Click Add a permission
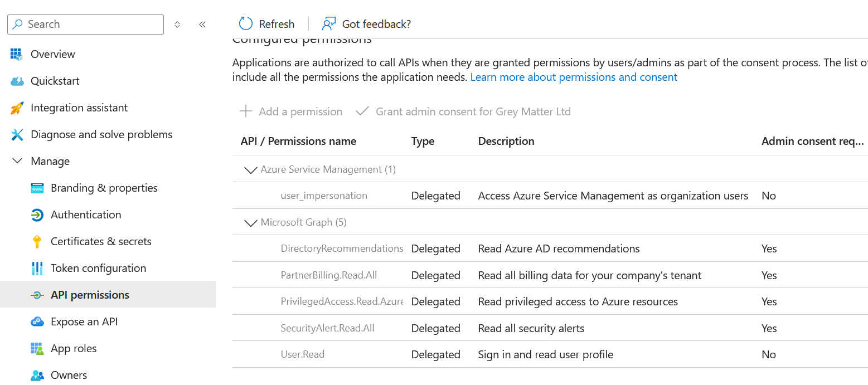Screen dimensions: 868x385 (290, 111)
